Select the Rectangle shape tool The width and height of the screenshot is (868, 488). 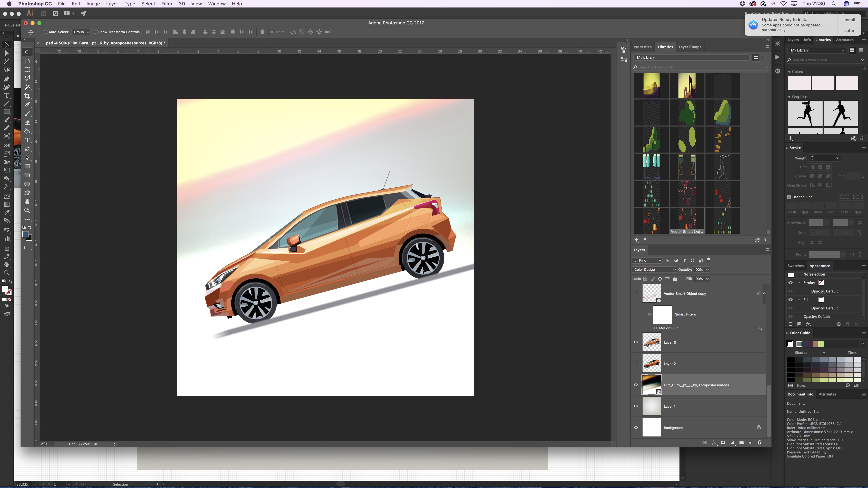[27, 166]
